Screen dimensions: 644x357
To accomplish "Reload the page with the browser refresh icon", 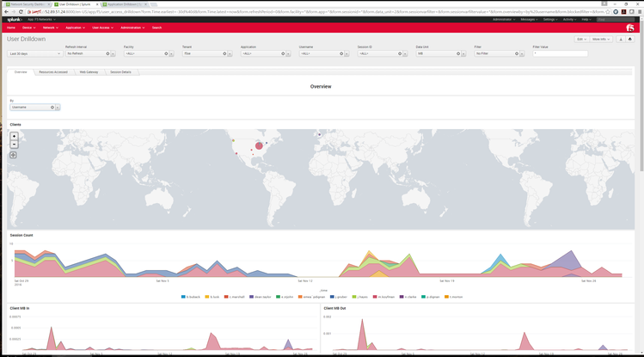I will [21, 12].
